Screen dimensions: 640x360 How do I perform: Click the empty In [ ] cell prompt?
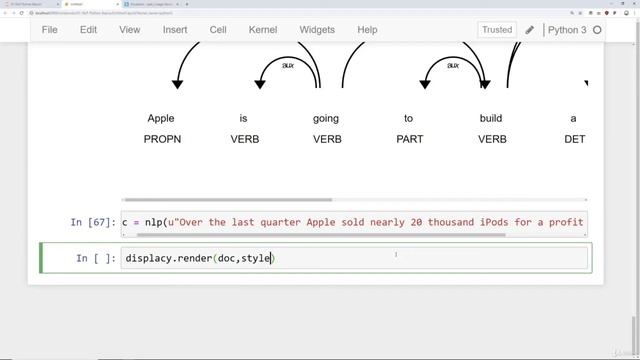96,258
